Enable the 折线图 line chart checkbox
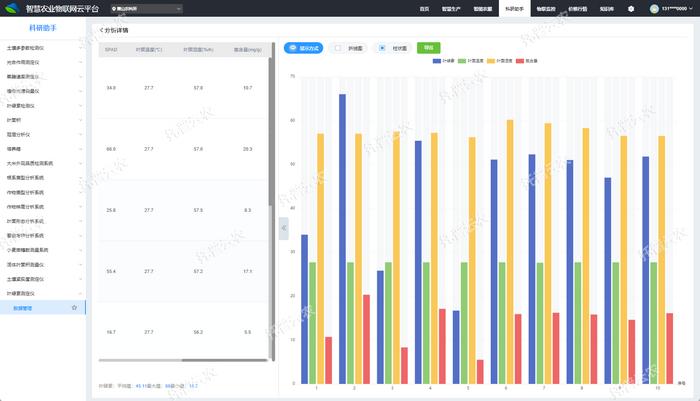700x401 pixels. [x=338, y=47]
